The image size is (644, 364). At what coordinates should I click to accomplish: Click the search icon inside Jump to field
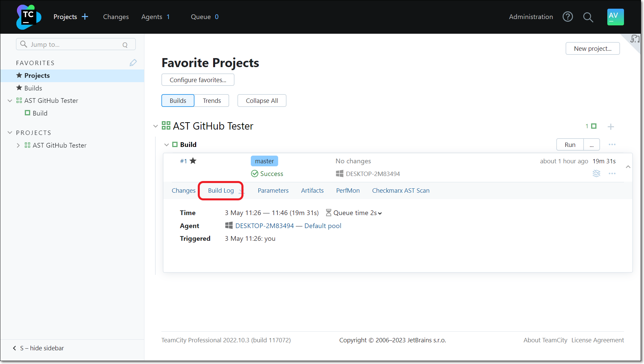click(23, 44)
